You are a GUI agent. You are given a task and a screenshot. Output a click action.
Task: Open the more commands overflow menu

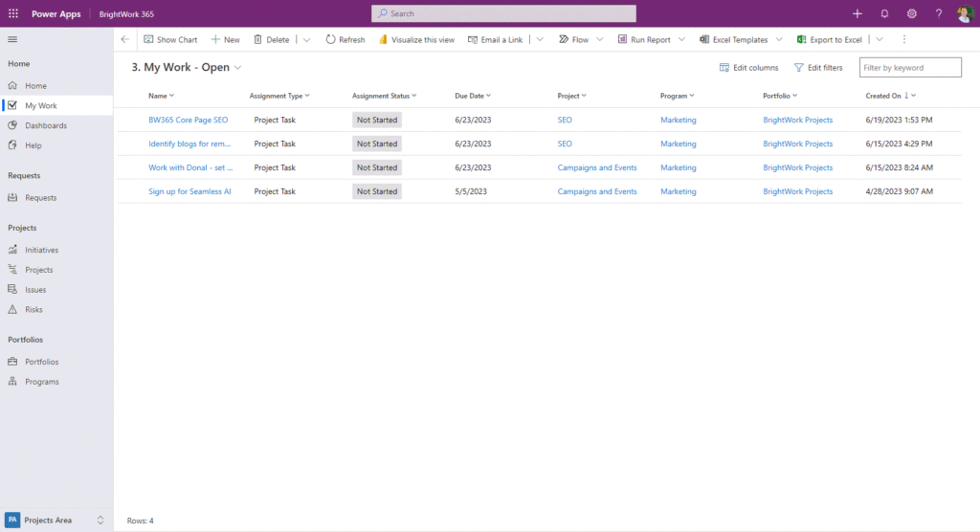click(x=904, y=39)
